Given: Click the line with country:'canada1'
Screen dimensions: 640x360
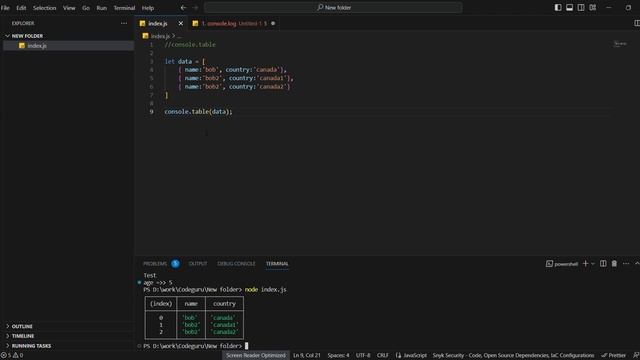Looking at the screenshot, I should click(236, 78).
